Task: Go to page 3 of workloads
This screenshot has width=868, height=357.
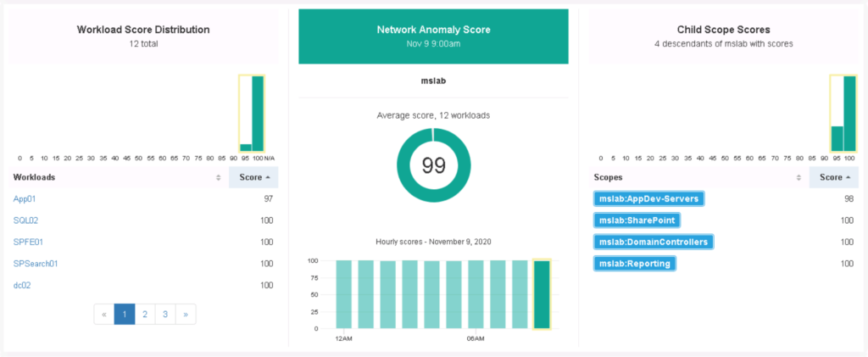Action: pyautogui.click(x=165, y=314)
